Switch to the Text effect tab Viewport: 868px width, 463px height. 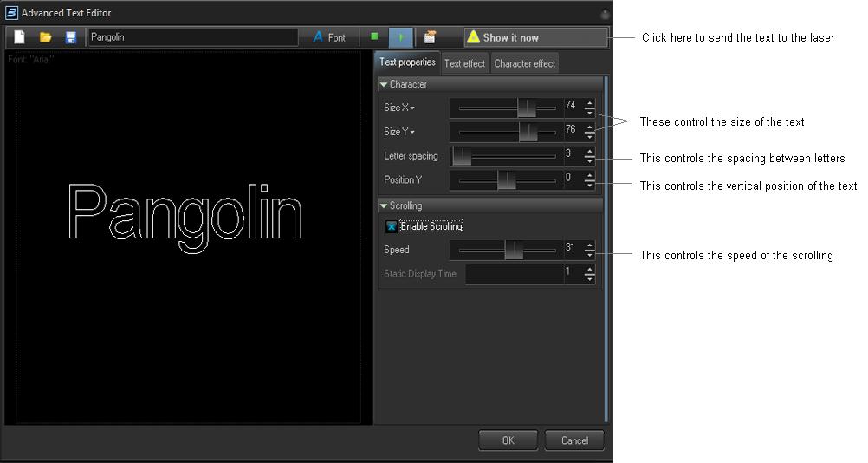(x=464, y=63)
